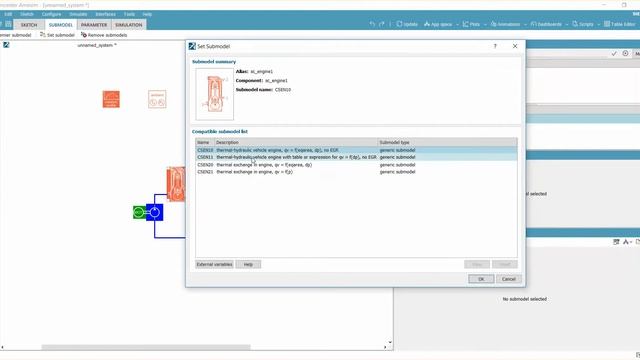This screenshot has width=640, height=360.
Task: Click the grid icon left of SKETCH tab
Action: [8, 24]
